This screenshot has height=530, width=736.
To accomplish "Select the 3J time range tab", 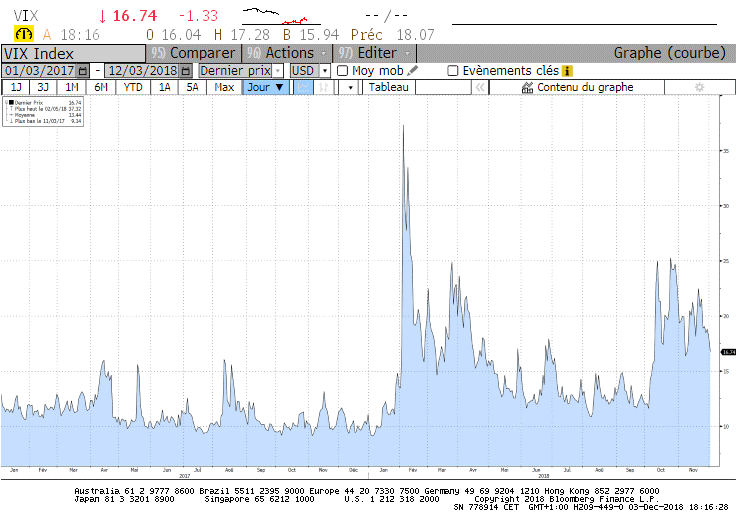I will coord(43,87).
